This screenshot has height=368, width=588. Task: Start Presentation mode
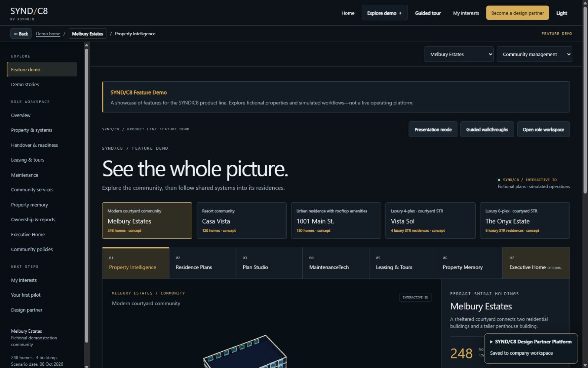tap(433, 129)
